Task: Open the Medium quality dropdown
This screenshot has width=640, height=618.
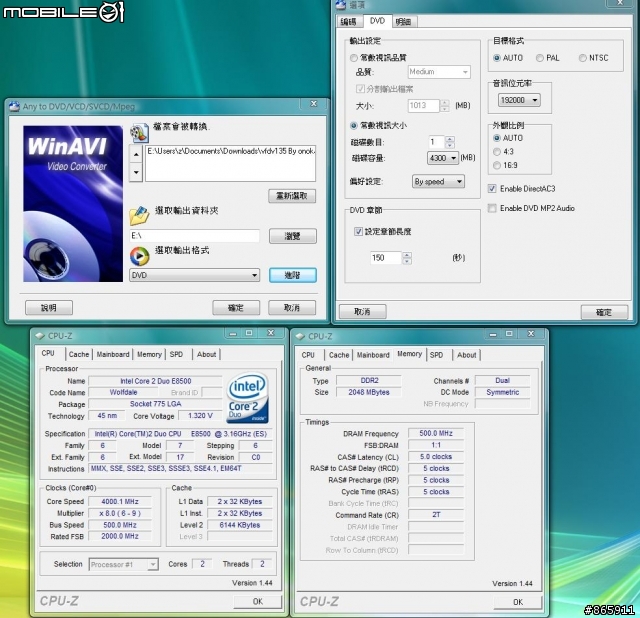Action: point(439,72)
